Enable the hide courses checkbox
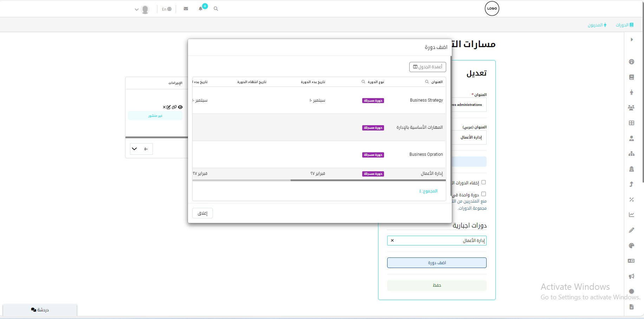644x319 pixels. 483,182
